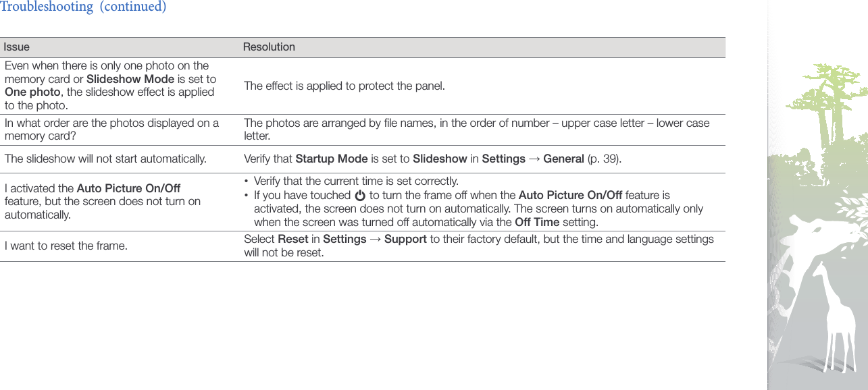Click the bold "Reset" word
This screenshot has width=868, height=390.
[x=293, y=240]
